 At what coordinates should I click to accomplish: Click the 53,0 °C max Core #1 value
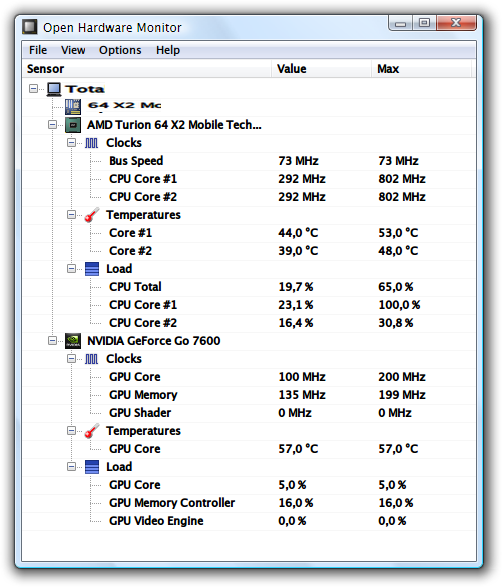pyautogui.click(x=398, y=233)
